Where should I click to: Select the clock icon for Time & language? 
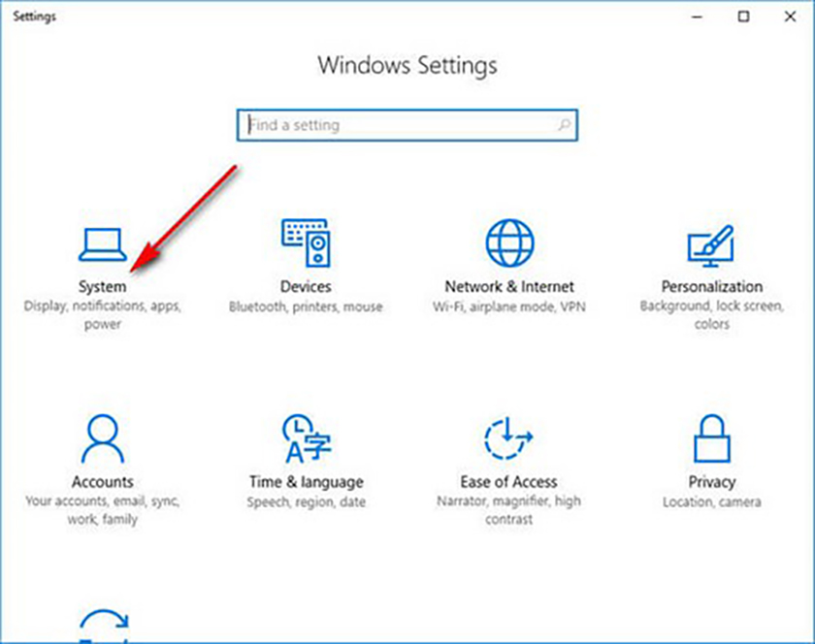[x=307, y=438]
